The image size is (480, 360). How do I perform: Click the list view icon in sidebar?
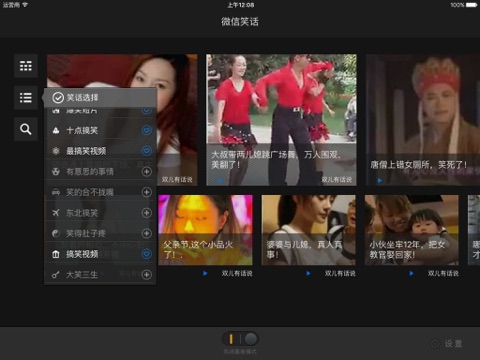tap(26, 98)
